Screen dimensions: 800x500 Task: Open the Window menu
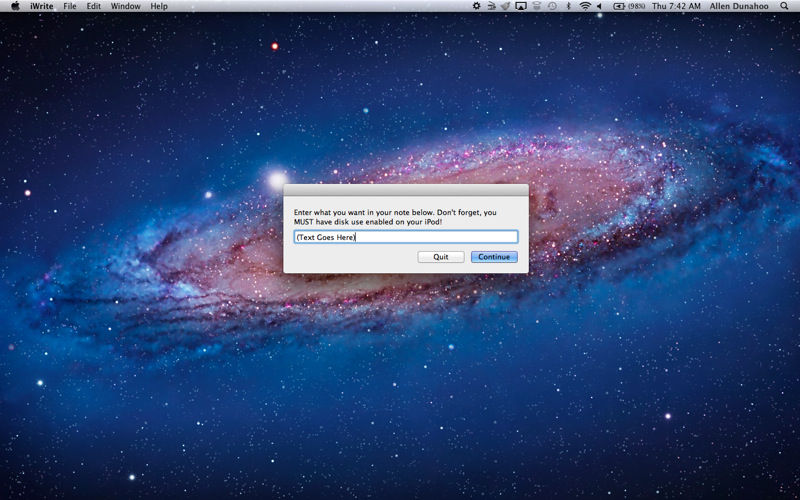(x=126, y=6)
